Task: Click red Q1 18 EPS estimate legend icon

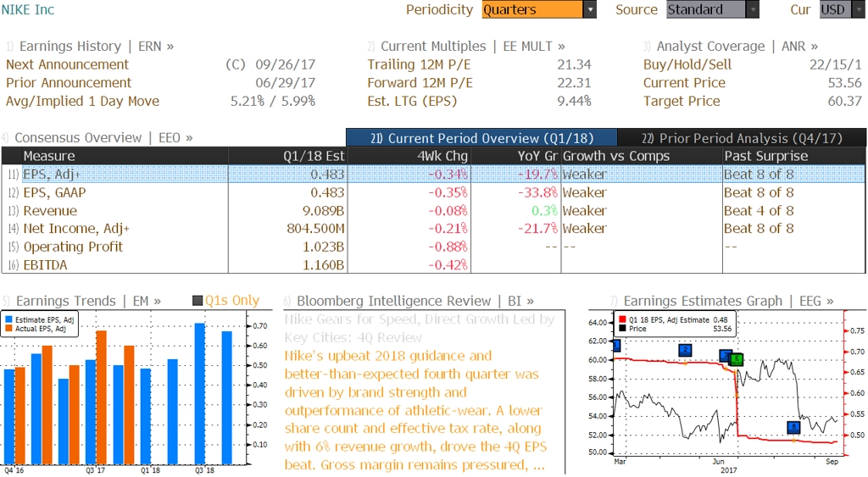Action: [622, 320]
